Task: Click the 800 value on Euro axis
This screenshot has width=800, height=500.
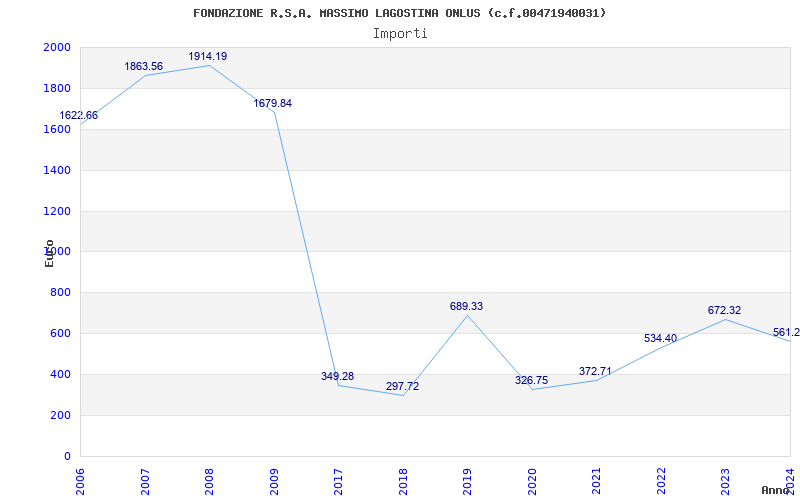Action: 60,292
